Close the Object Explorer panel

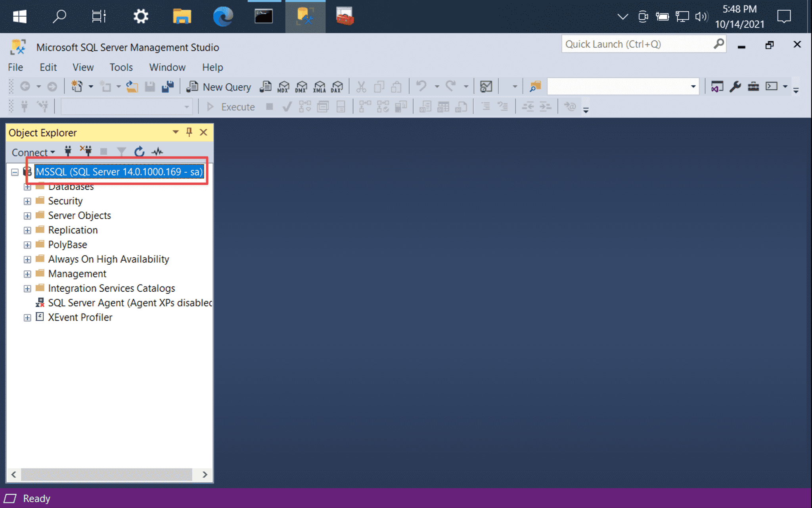pyautogui.click(x=203, y=132)
